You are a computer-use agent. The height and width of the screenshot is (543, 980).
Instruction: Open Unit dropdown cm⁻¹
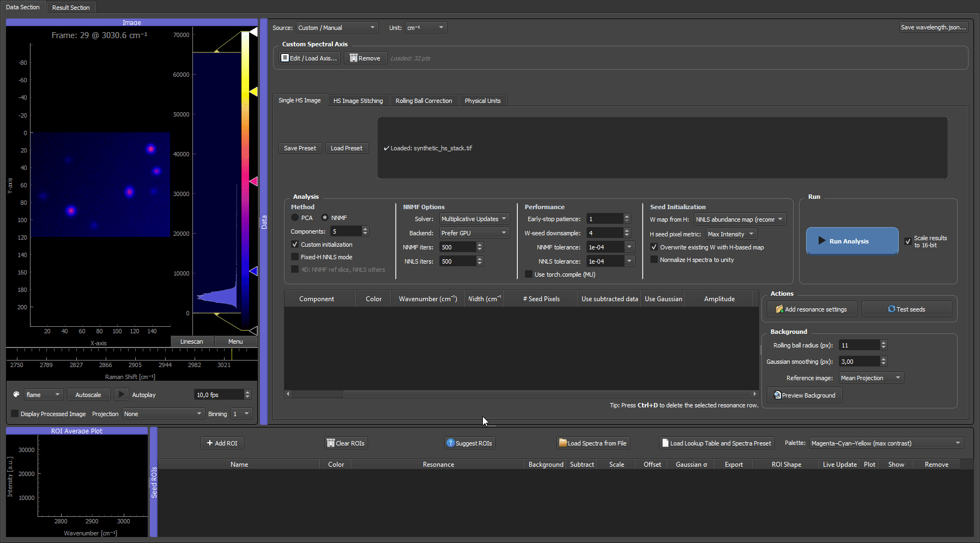(426, 28)
